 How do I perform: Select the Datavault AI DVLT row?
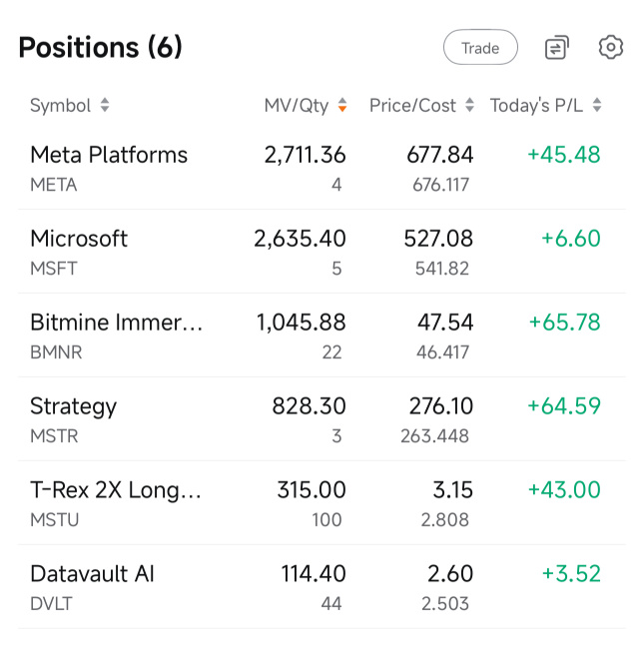(x=92, y=575)
